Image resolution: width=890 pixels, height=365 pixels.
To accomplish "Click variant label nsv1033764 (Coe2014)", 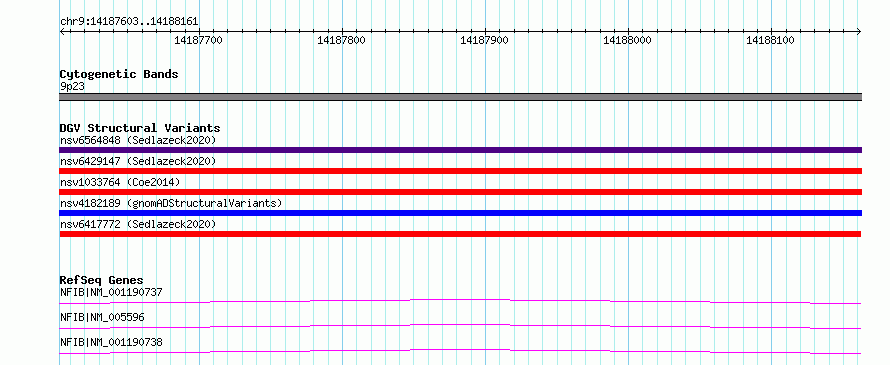I will click(x=120, y=182).
